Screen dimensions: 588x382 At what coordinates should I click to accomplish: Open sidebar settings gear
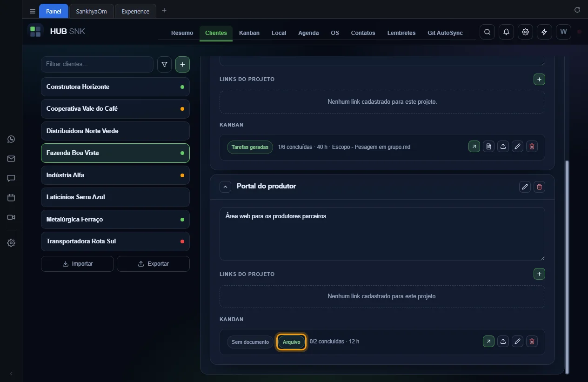click(x=11, y=243)
